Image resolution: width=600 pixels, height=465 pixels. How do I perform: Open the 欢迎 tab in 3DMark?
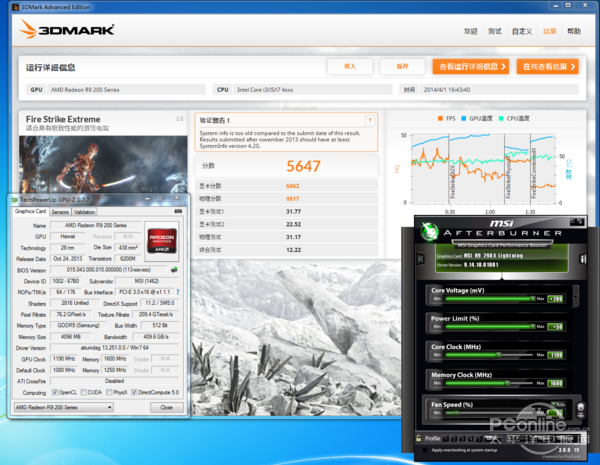tap(471, 31)
